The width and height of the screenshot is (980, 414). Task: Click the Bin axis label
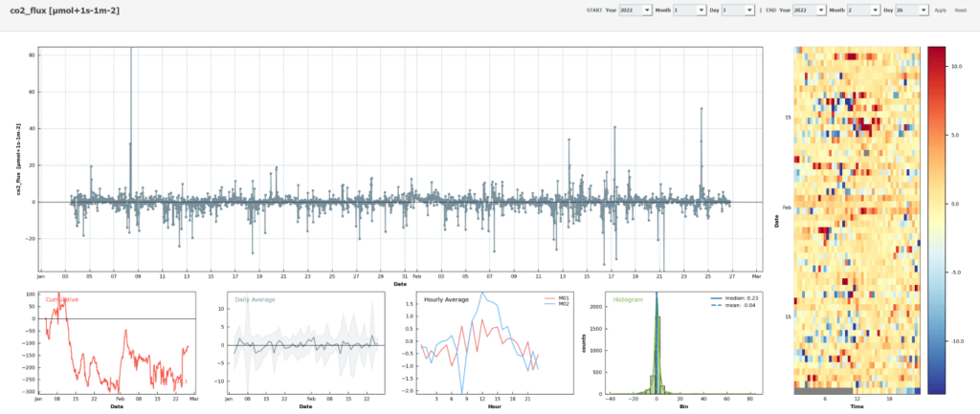684,407
